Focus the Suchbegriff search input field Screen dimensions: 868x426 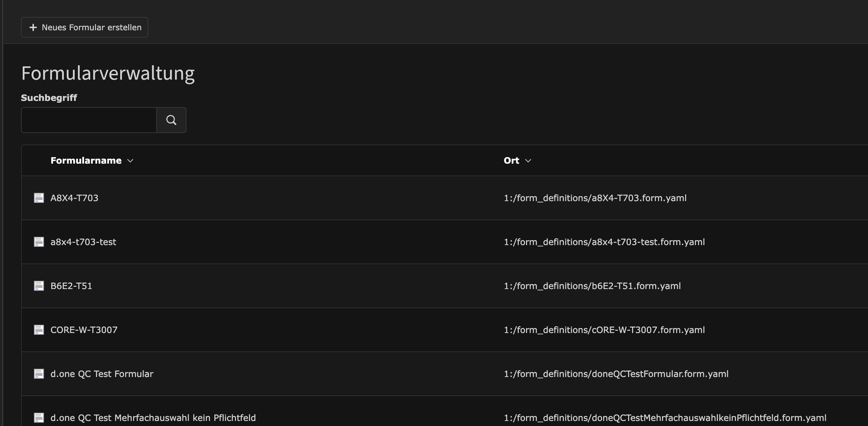click(x=89, y=120)
